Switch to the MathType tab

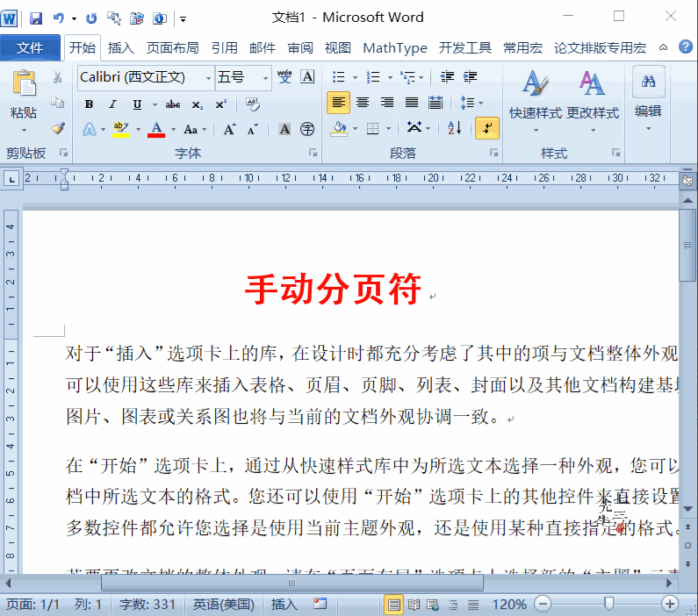pyautogui.click(x=395, y=47)
